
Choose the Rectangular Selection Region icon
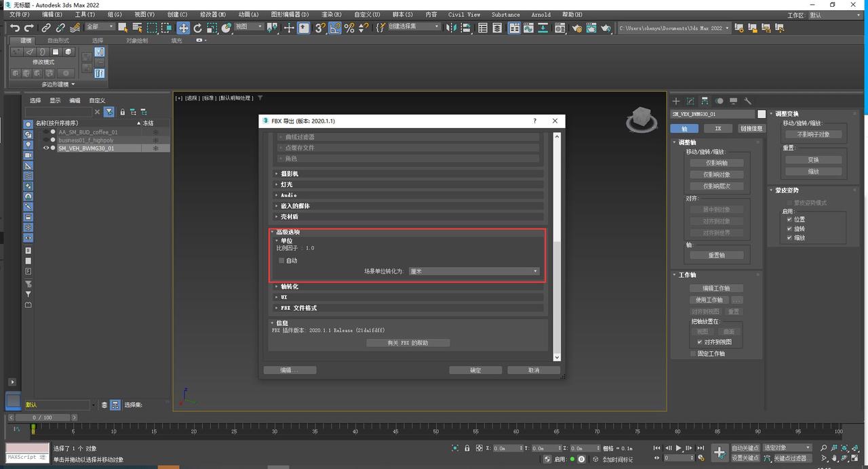point(152,28)
